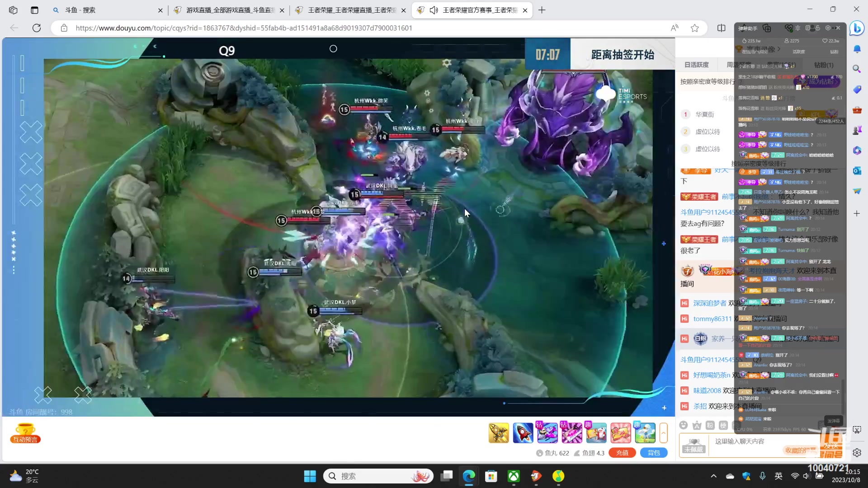The height and width of the screenshot is (488, 868).
Task: Open the chat font style icon
Action: pyautogui.click(x=697, y=425)
